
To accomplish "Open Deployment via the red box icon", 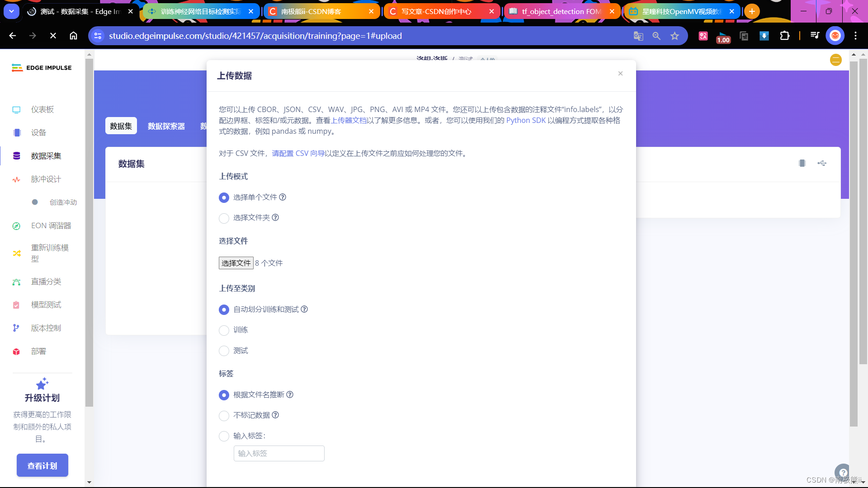I will pos(17,352).
